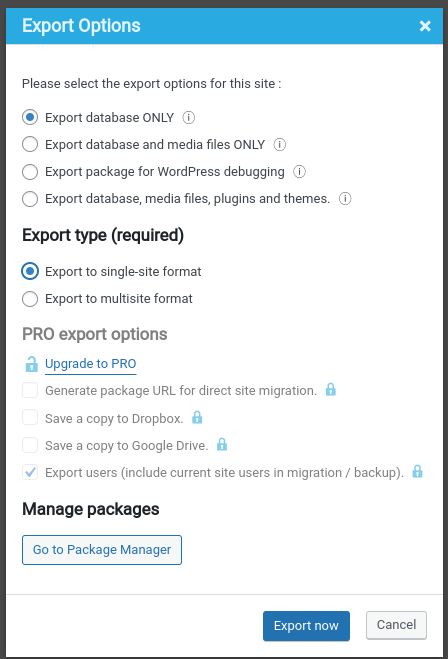The width and height of the screenshot is (448, 659).
Task: Click info icon after plugins and themes option
Action: click(345, 198)
